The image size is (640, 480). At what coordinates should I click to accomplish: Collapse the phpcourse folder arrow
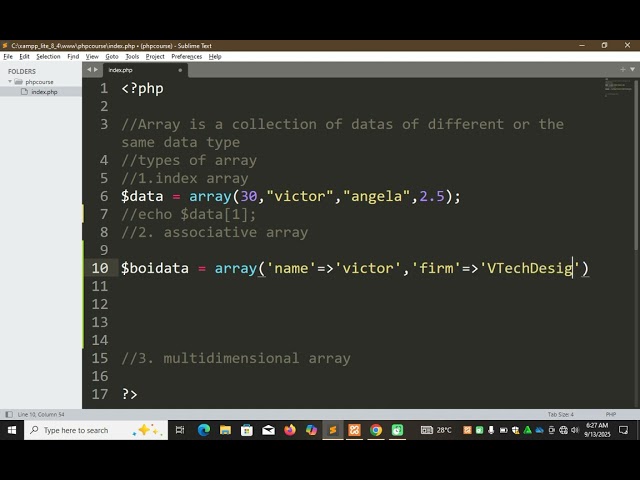click(10, 82)
